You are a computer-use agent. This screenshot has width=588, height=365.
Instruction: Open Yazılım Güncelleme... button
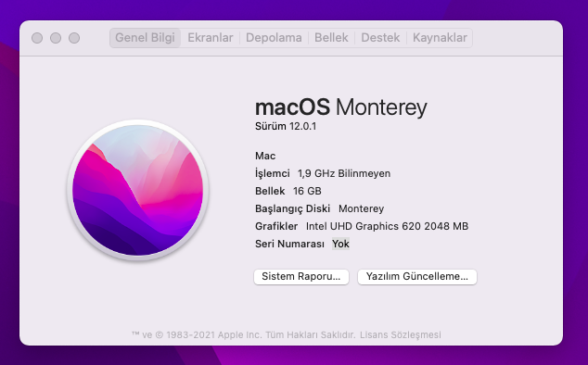pyautogui.click(x=417, y=277)
